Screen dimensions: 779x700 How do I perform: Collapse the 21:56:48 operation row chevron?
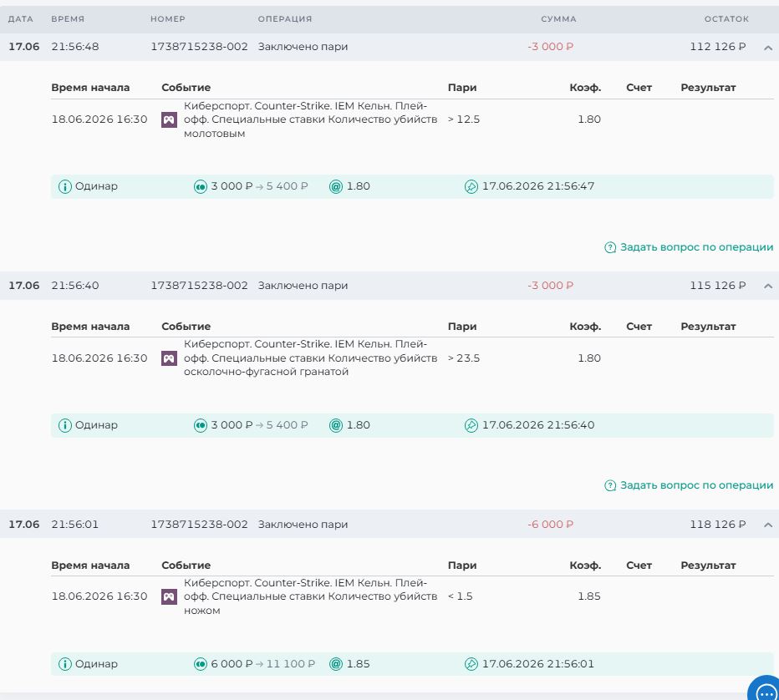(767, 48)
